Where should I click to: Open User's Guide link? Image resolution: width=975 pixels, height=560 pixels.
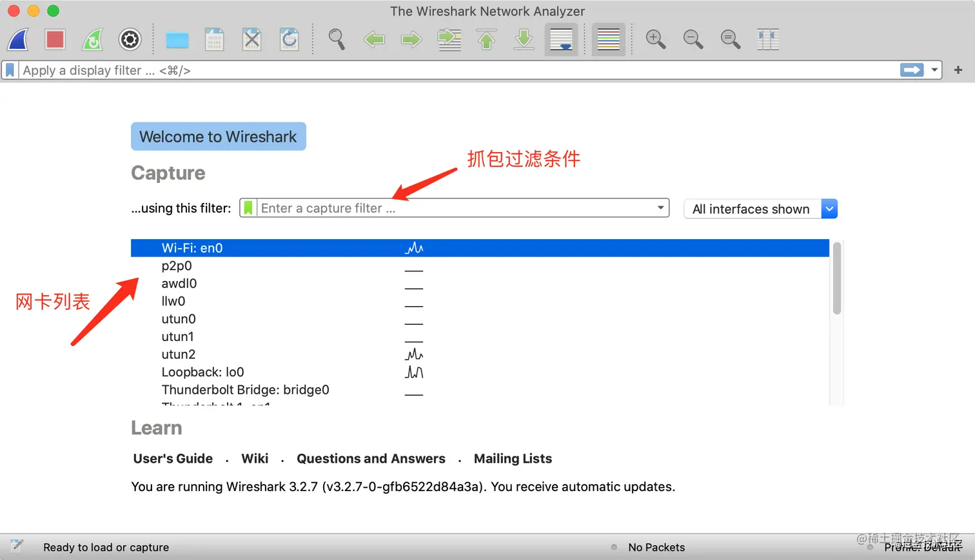[x=173, y=459]
